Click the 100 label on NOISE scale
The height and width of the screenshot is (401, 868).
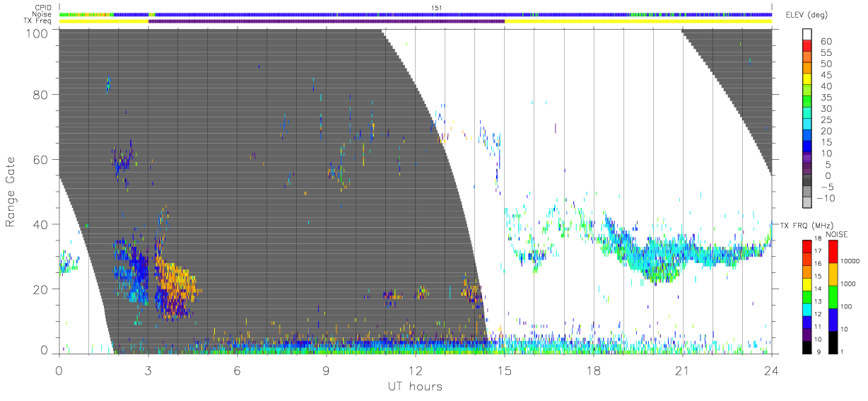tap(848, 307)
